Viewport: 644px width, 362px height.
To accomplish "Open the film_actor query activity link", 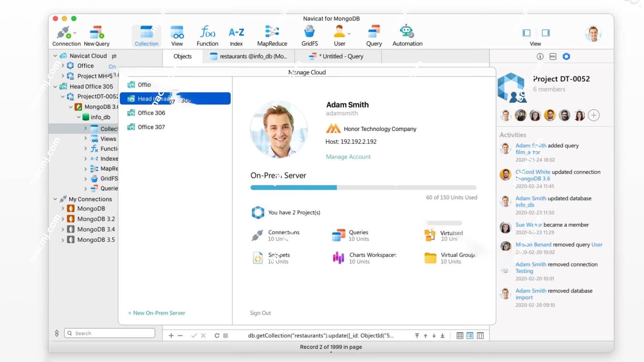I will (x=528, y=152).
